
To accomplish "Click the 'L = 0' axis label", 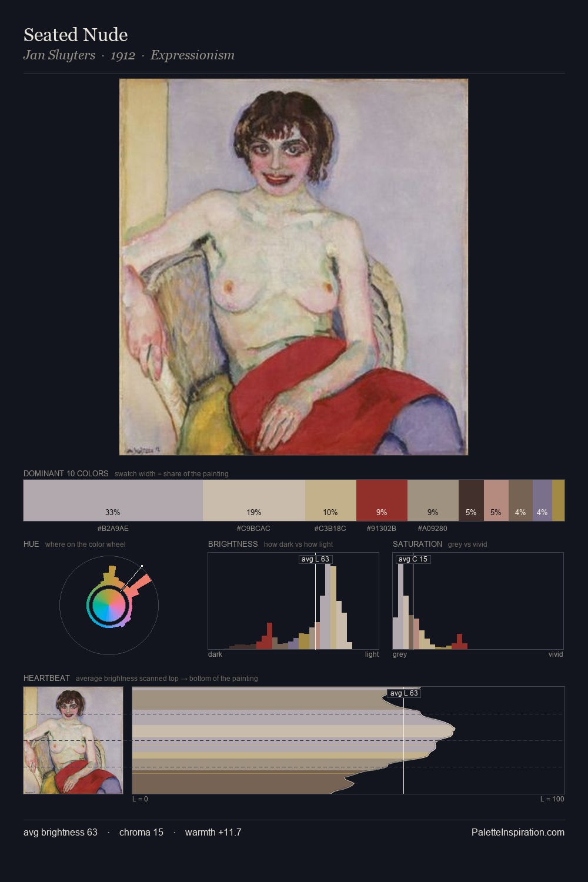I will pyautogui.click(x=140, y=799).
